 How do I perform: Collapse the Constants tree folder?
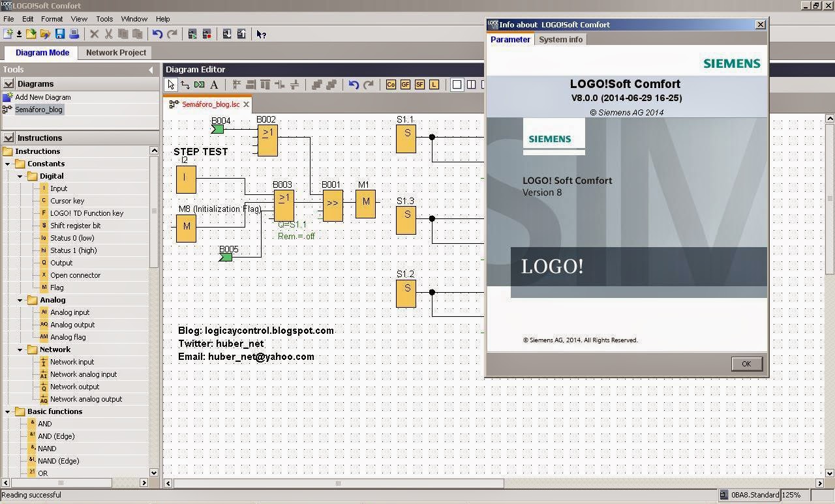tap(8, 164)
